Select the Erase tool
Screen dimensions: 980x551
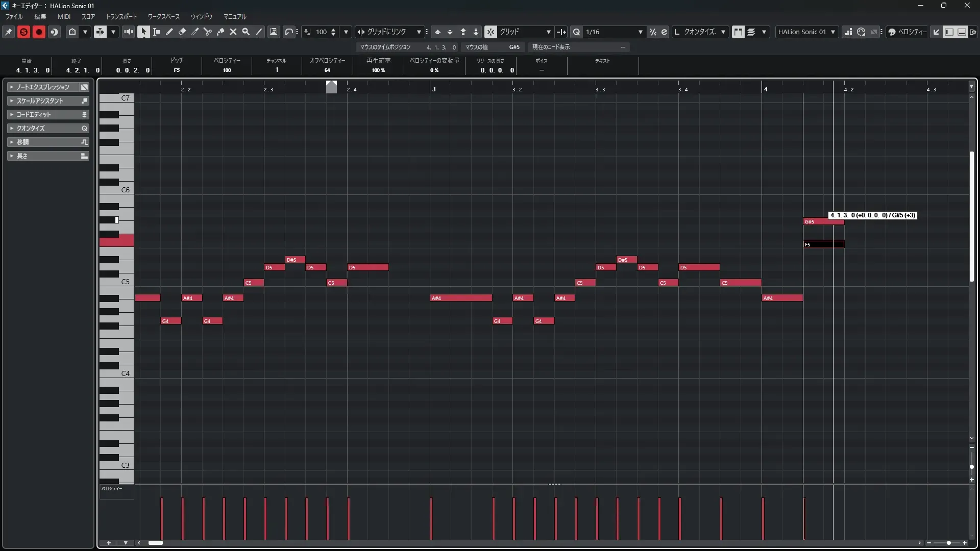coord(182,32)
